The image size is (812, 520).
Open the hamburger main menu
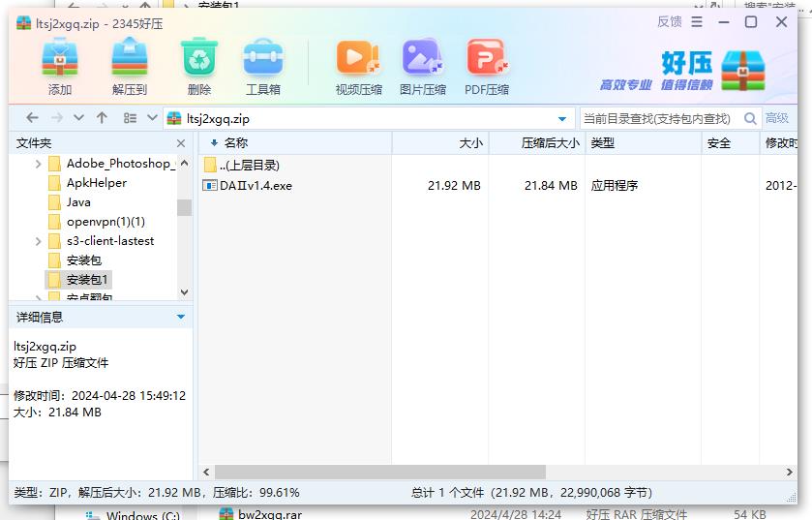point(697,21)
